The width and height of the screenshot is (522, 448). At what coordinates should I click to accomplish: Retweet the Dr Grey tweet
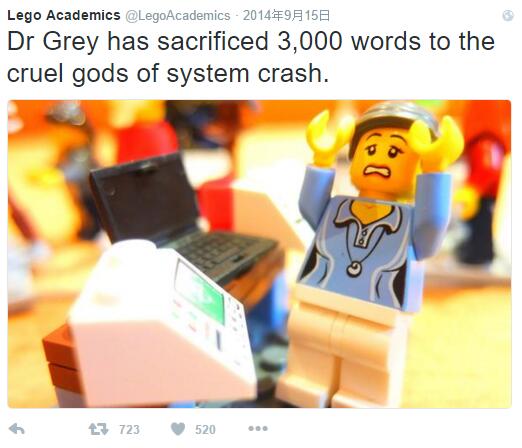tap(98, 429)
